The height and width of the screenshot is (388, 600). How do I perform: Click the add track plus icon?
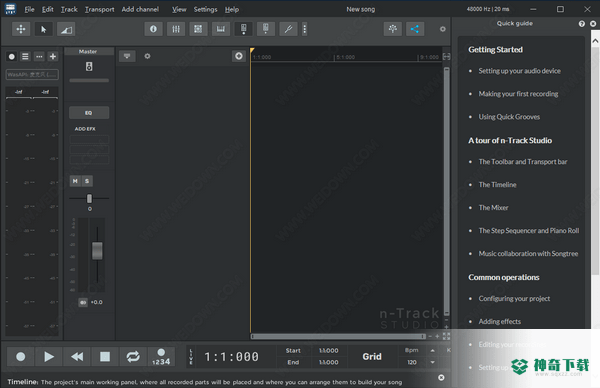pos(53,57)
